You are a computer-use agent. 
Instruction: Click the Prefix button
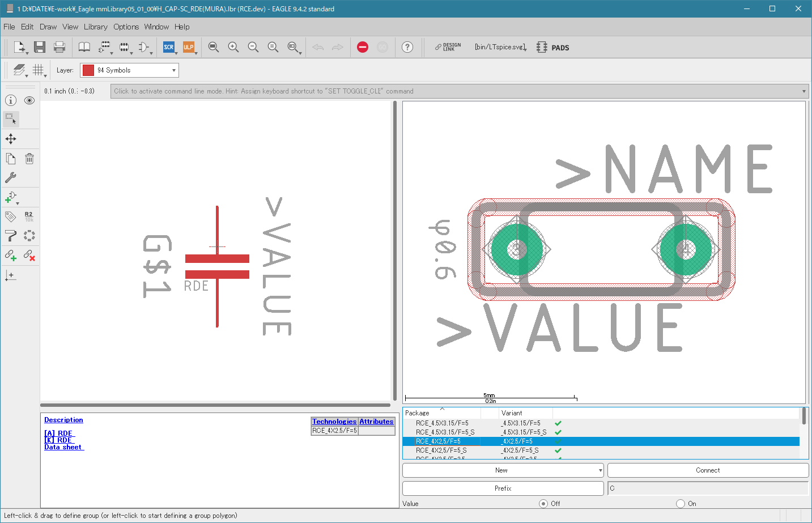(503, 488)
